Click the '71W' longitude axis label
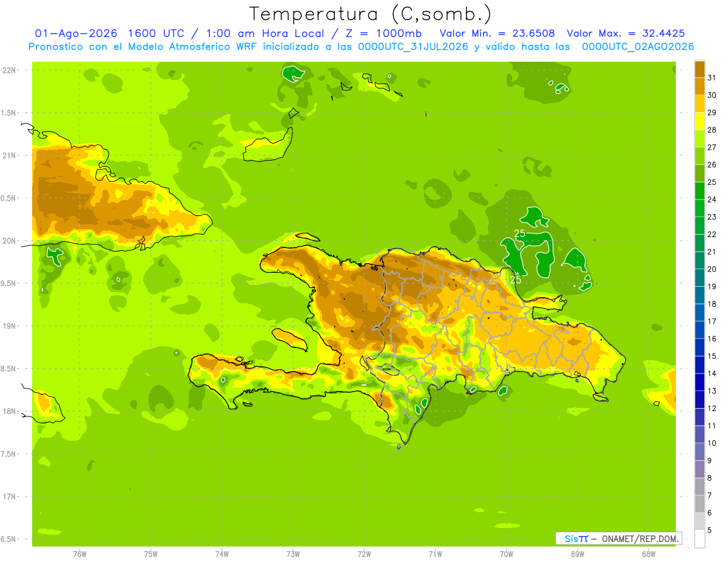Screen dimensions: 728x562 (435, 554)
